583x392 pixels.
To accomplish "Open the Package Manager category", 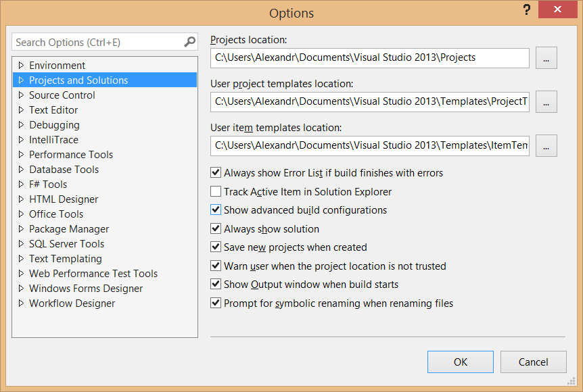I will 69,229.
